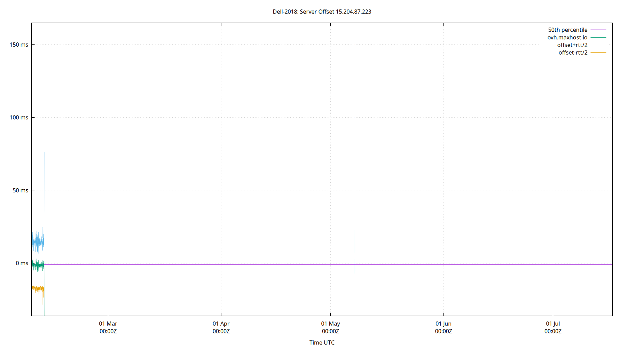Screen dimensions: 644x348
Task: Select the chart title Dell-2018 Server Offset
Action: pyautogui.click(x=322, y=11)
